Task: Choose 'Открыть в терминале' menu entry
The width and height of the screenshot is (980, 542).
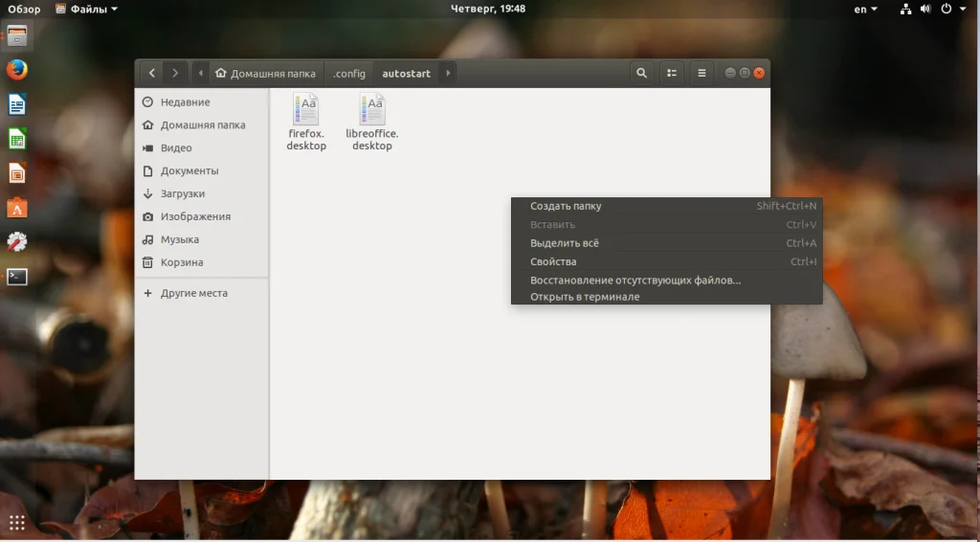Action: tap(585, 297)
